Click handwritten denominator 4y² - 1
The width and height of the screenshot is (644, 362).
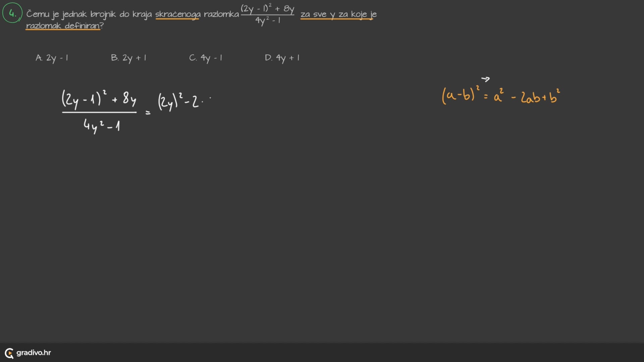pyautogui.click(x=102, y=126)
